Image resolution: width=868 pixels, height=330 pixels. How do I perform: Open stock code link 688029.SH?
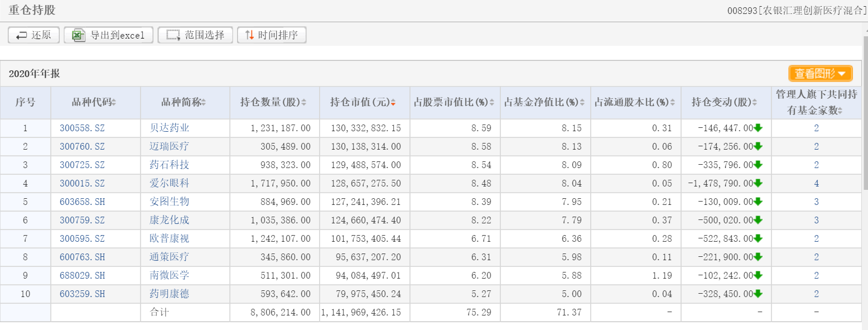pos(82,275)
